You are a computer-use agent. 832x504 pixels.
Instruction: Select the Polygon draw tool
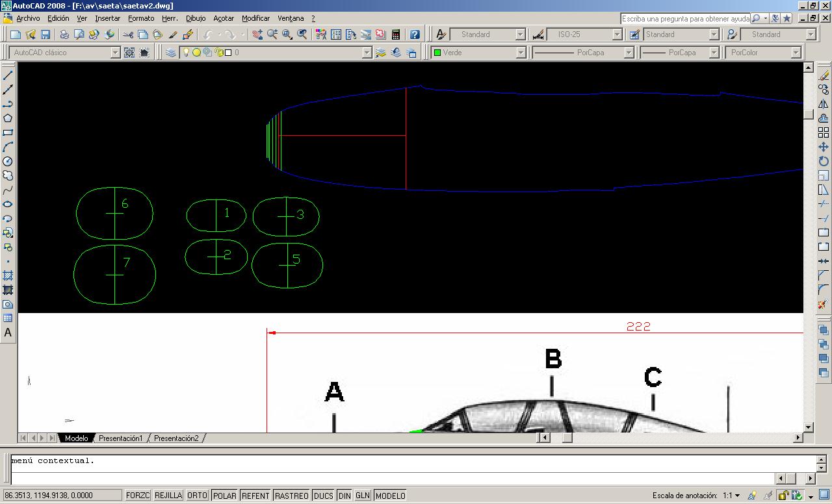pos(8,118)
